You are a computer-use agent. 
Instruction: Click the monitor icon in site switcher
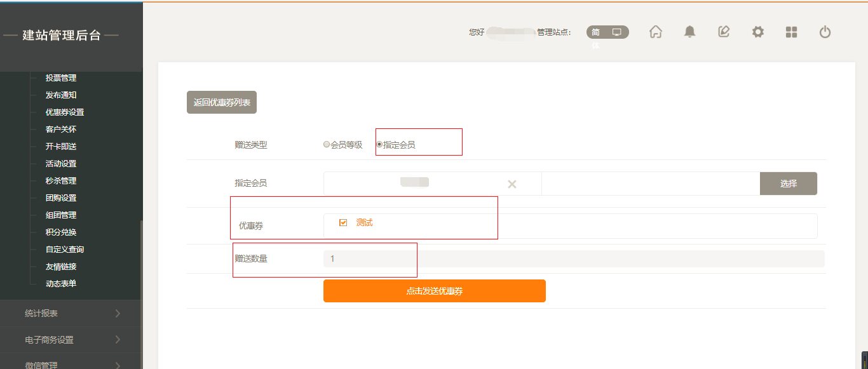[x=616, y=32]
